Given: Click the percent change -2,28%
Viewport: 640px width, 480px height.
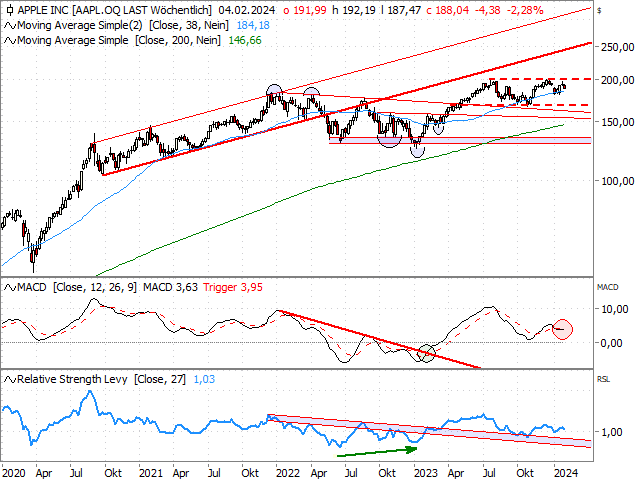Looking at the screenshot, I should tap(525, 10).
